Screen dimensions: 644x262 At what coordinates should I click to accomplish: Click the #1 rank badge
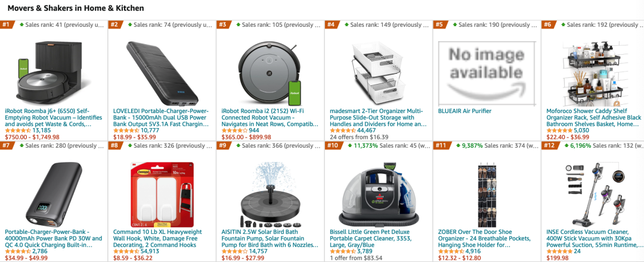(x=6, y=24)
